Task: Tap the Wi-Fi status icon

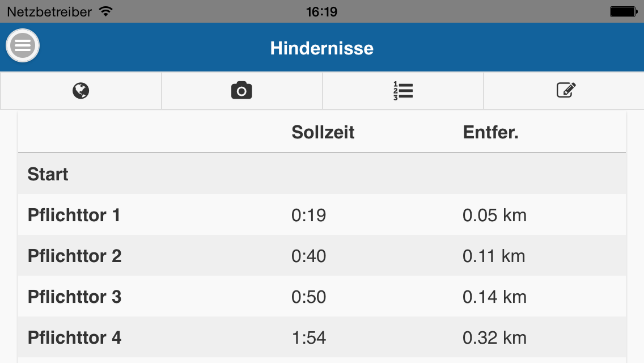Action: click(x=105, y=11)
